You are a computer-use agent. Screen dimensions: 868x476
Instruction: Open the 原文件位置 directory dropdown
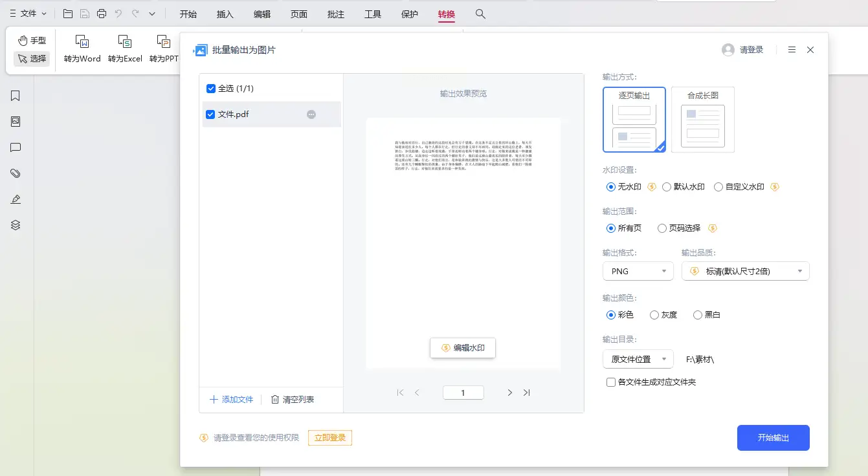pyautogui.click(x=638, y=359)
